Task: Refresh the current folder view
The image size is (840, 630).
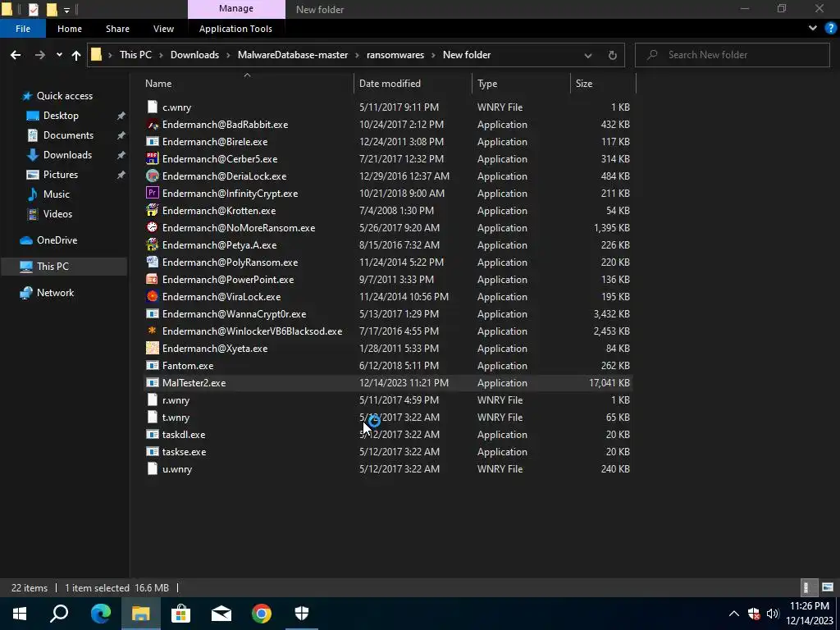Action: [x=612, y=55]
